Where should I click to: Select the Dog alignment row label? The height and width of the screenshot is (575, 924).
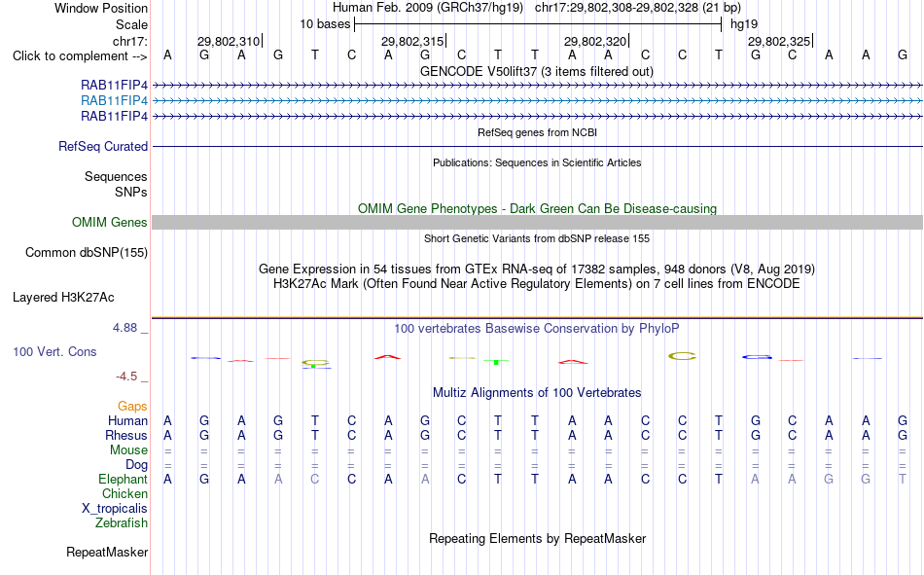click(x=136, y=465)
